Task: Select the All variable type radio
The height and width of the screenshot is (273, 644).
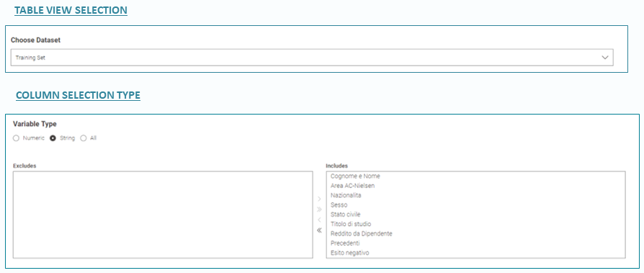Action: point(84,138)
